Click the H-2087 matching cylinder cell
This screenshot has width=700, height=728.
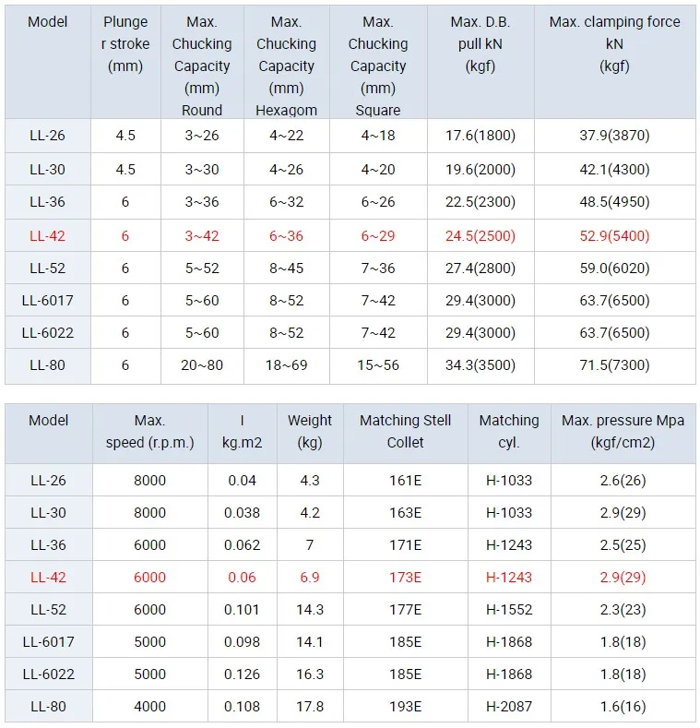[x=509, y=706]
